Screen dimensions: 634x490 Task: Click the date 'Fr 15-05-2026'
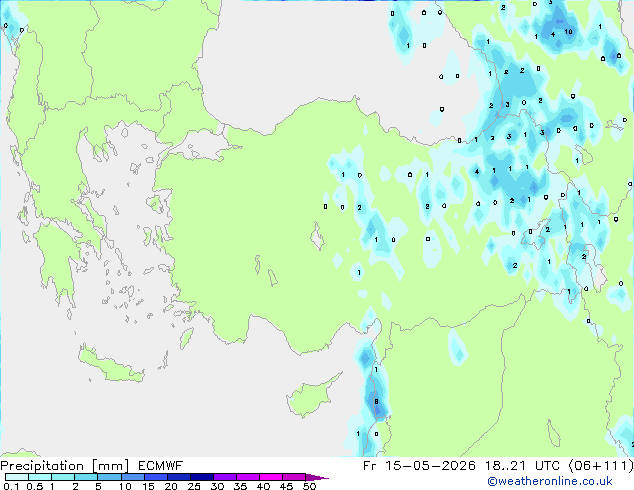(x=419, y=466)
